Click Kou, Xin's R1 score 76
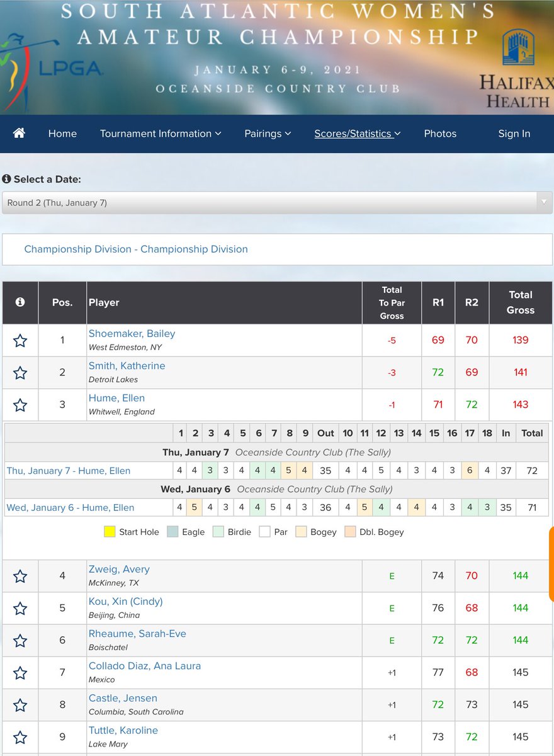This screenshot has height=756, width=554. click(x=438, y=608)
